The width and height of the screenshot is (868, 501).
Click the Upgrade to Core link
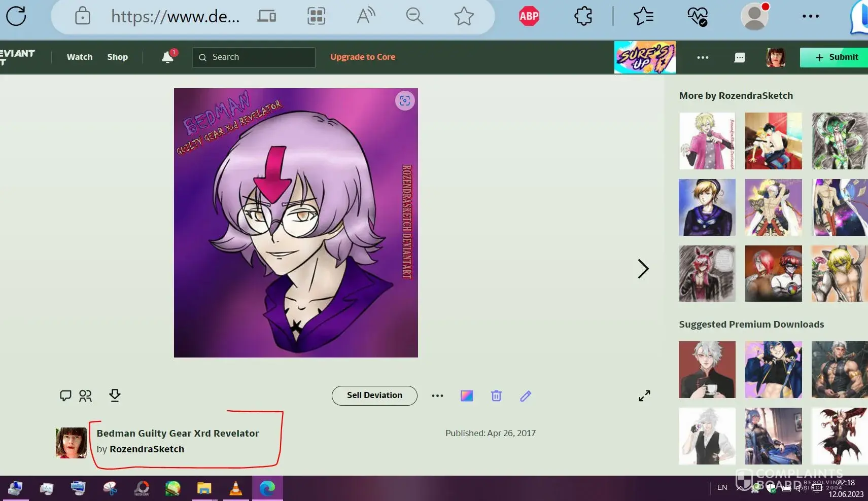362,57
